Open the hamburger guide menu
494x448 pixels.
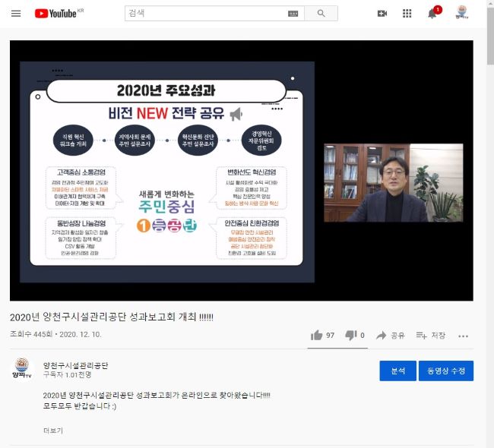16,14
